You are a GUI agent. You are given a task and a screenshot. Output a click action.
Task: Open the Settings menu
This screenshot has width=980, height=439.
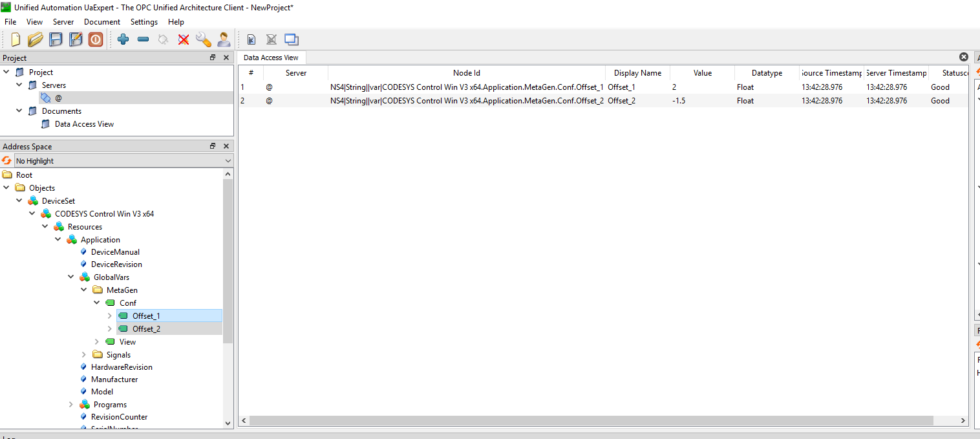[x=144, y=21]
